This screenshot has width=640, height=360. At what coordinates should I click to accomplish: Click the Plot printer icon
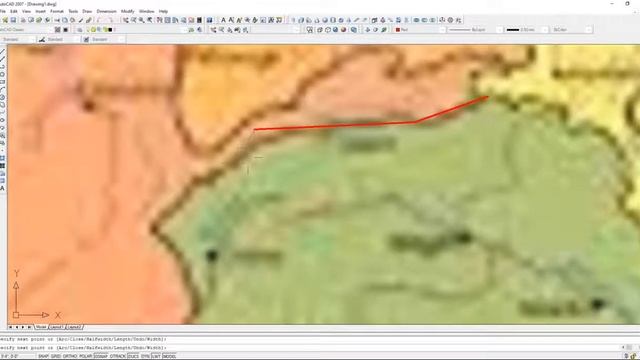coord(23,20)
